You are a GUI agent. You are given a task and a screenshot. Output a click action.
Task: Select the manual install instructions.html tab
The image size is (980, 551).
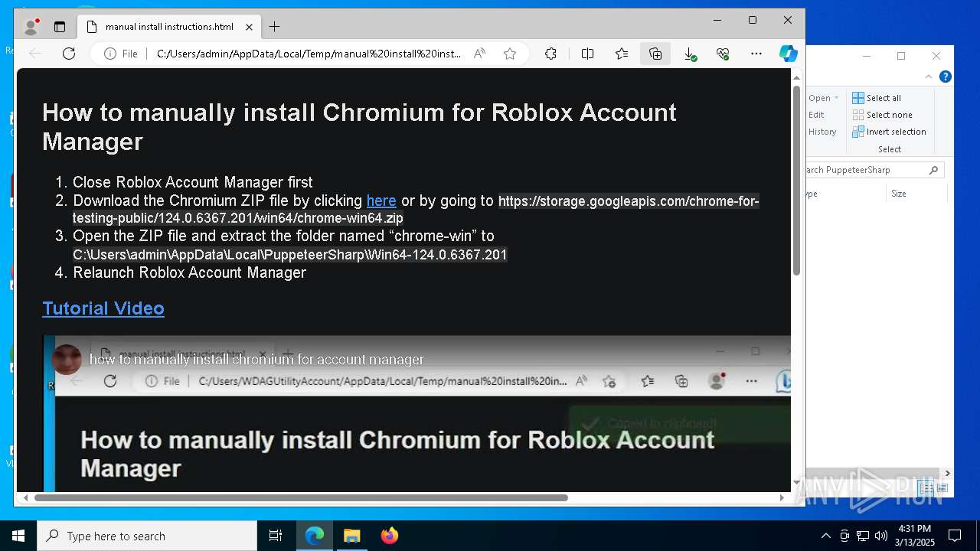[x=169, y=27]
